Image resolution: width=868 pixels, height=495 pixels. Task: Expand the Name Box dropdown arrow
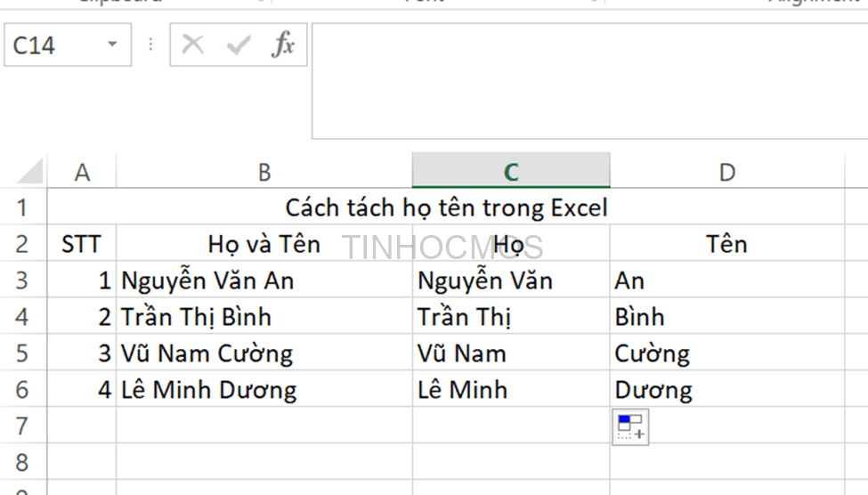pyautogui.click(x=112, y=45)
